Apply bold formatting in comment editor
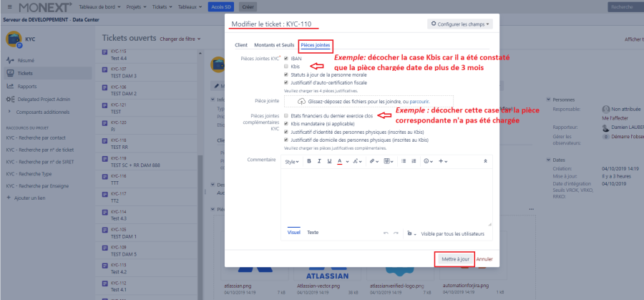644x300 pixels. point(309,161)
